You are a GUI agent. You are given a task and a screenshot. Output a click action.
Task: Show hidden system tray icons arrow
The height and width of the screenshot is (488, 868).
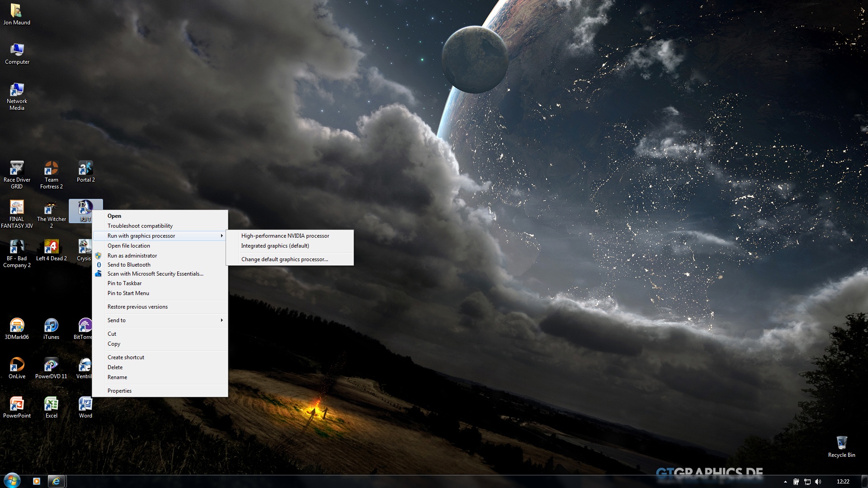(785, 482)
